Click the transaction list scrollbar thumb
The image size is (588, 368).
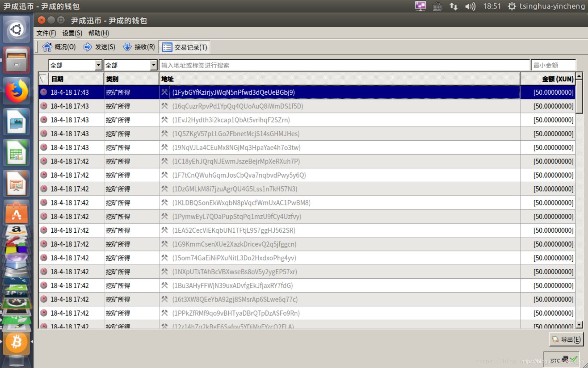click(x=579, y=97)
